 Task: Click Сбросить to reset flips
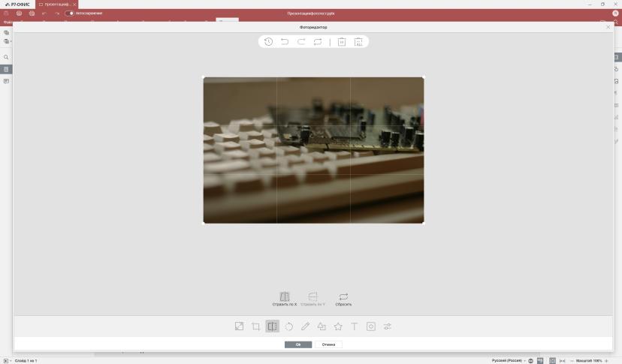coord(343,299)
